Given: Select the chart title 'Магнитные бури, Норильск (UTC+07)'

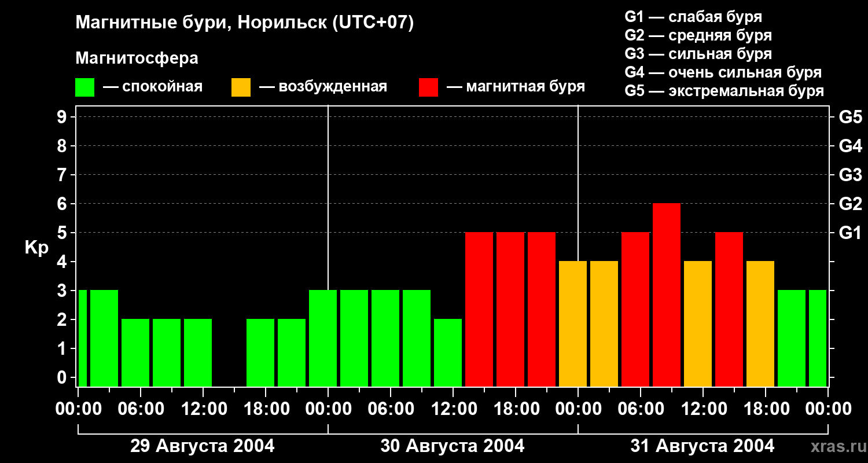Looking at the screenshot, I should pyautogui.click(x=245, y=23).
